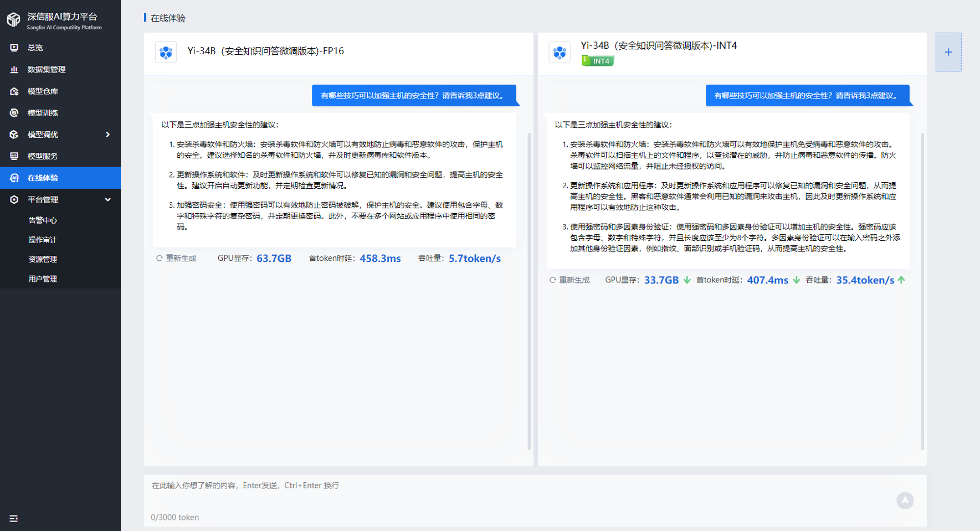This screenshot has height=531, width=980.
Task: Open 模型服务 in sidebar
Action: pos(60,156)
